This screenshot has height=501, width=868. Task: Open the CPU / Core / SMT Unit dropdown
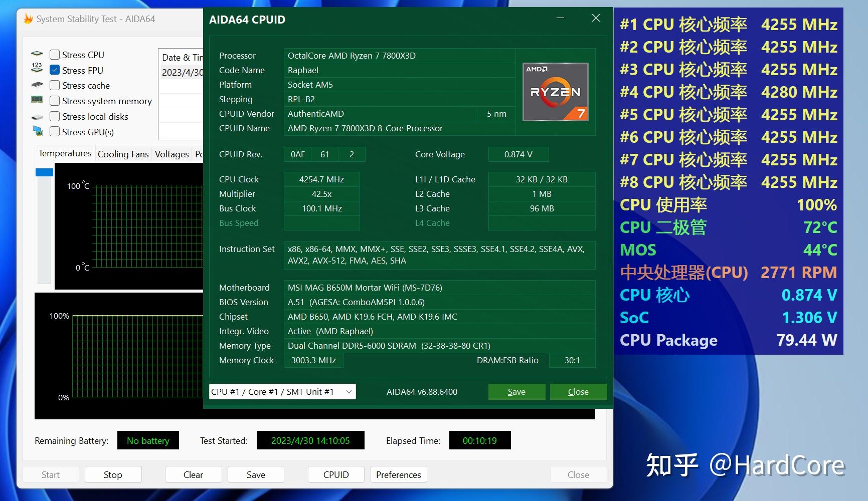point(278,391)
